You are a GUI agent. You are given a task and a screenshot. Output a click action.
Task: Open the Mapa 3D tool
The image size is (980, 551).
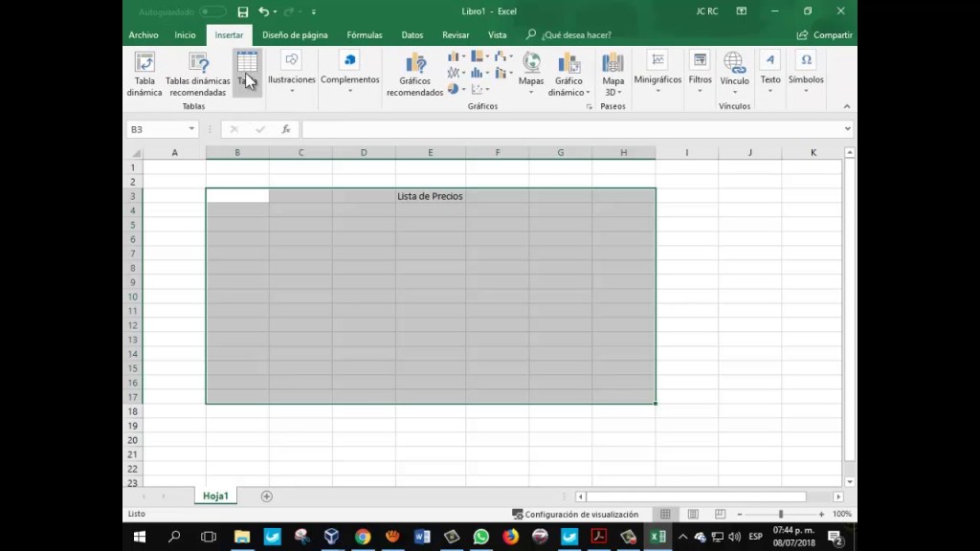612,73
